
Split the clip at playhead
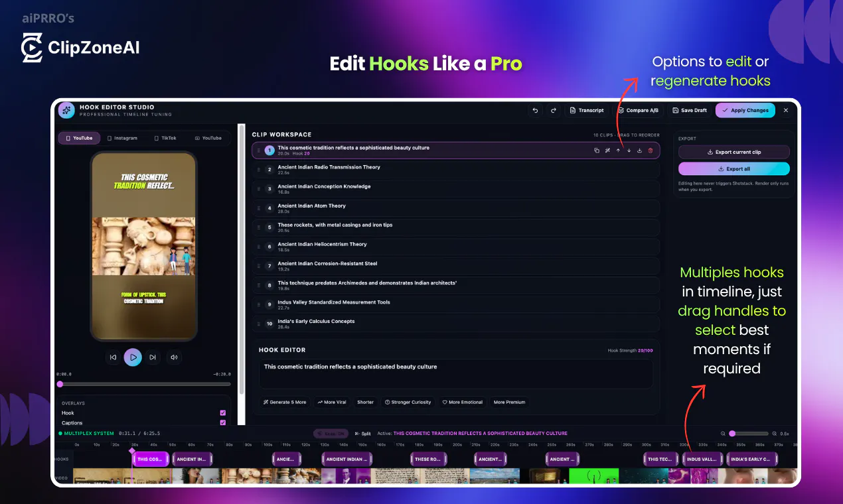point(362,434)
